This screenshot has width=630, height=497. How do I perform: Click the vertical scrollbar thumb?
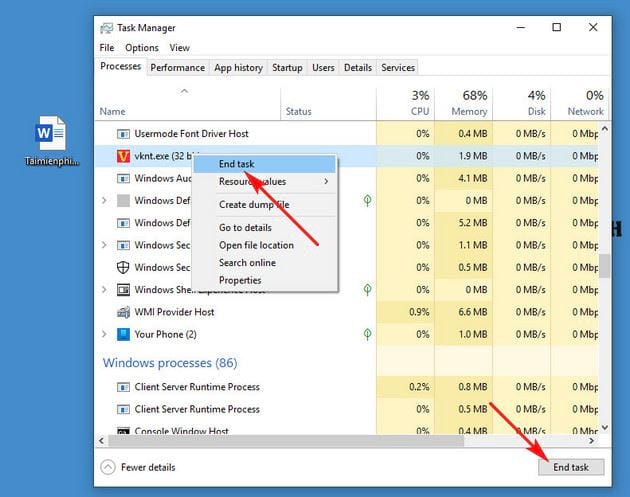tap(604, 266)
